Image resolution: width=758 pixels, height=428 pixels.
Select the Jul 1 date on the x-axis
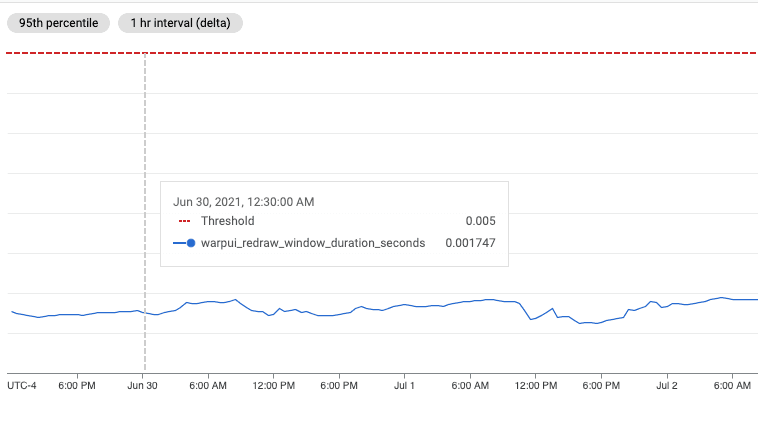click(x=405, y=384)
